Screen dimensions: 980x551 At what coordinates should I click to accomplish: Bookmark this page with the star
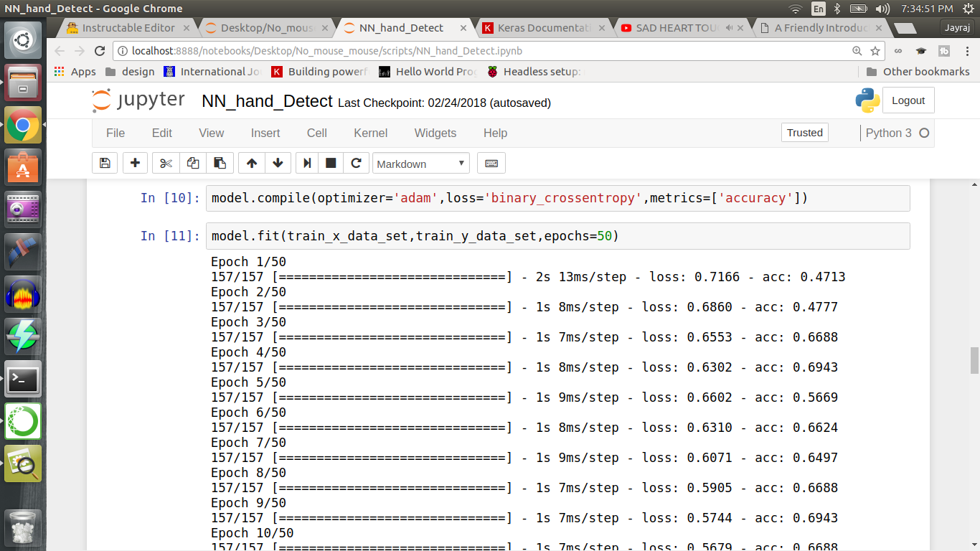click(875, 51)
